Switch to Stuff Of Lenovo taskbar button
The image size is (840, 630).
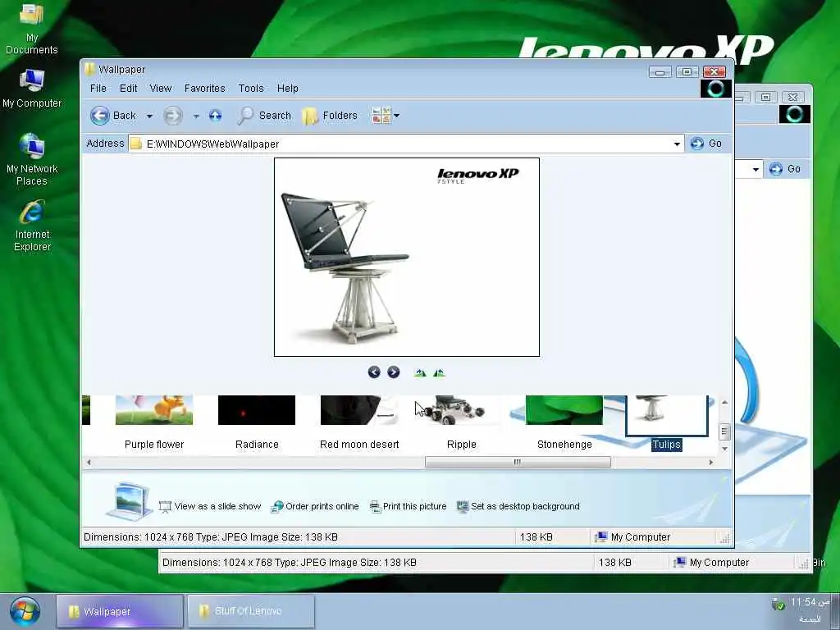[251, 610]
